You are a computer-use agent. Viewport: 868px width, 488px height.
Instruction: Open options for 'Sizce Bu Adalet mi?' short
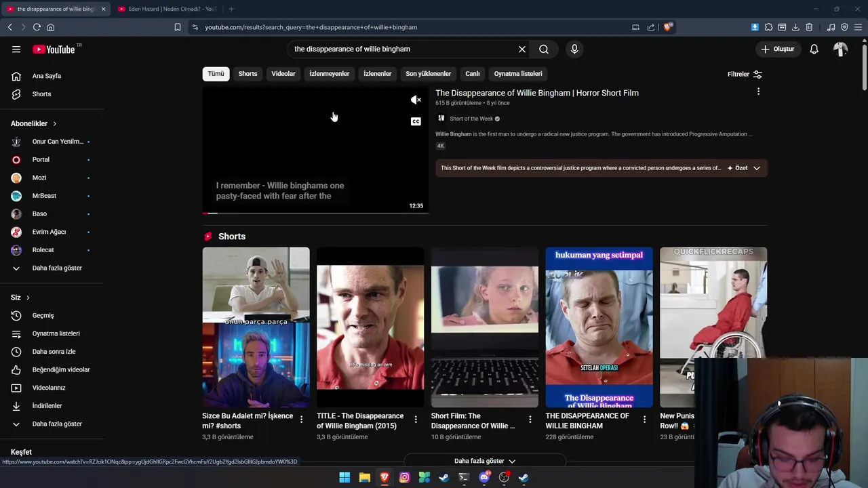click(x=301, y=420)
